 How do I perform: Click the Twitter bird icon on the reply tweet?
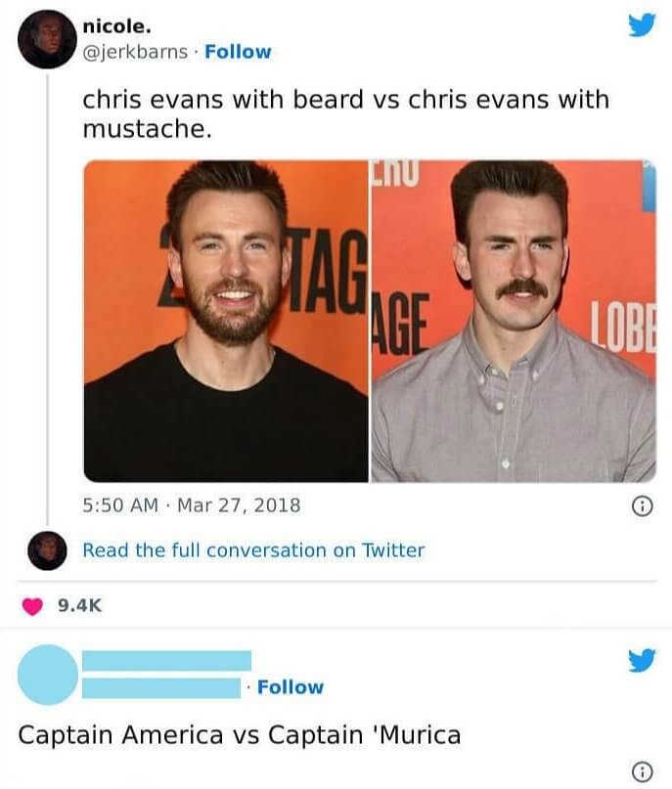pyautogui.click(x=642, y=661)
